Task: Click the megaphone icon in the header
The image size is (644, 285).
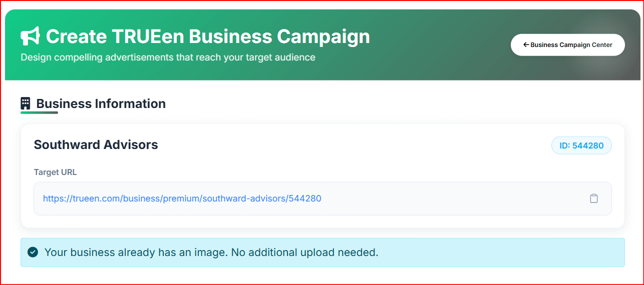Action: [30, 36]
